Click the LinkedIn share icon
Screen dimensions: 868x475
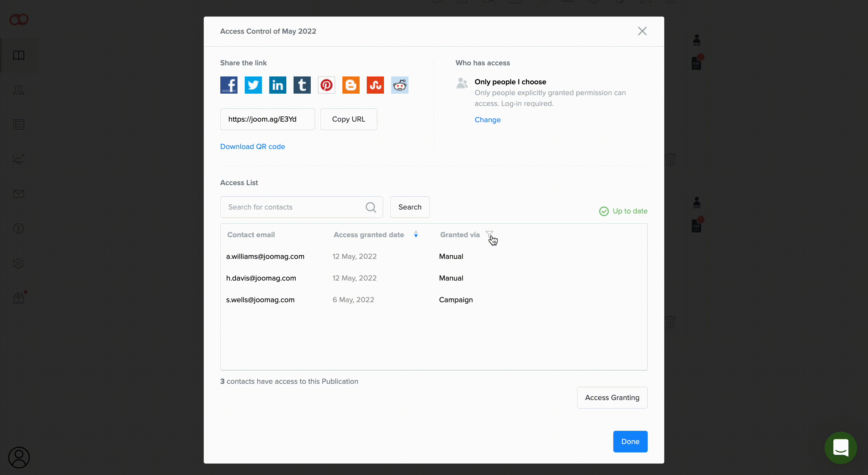[277, 85]
